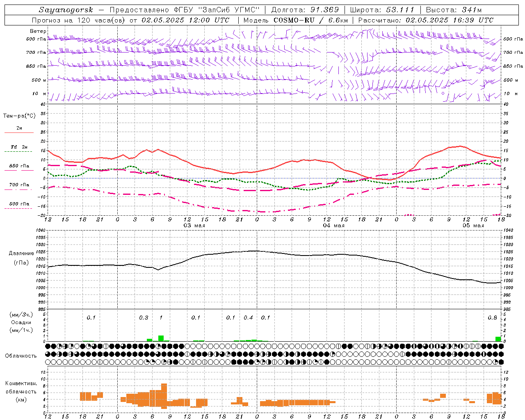Click the Рассчитано 16:39 UTC timestamp
Viewport: 525px width, 420px height.
tap(426, 20)
